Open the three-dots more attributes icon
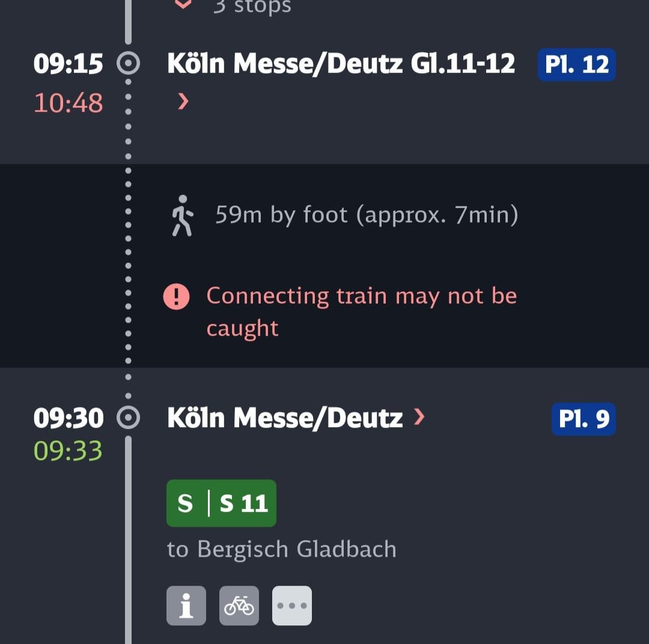Image resolution: width=649 pixels, height=644 pixels. (292, 606)
